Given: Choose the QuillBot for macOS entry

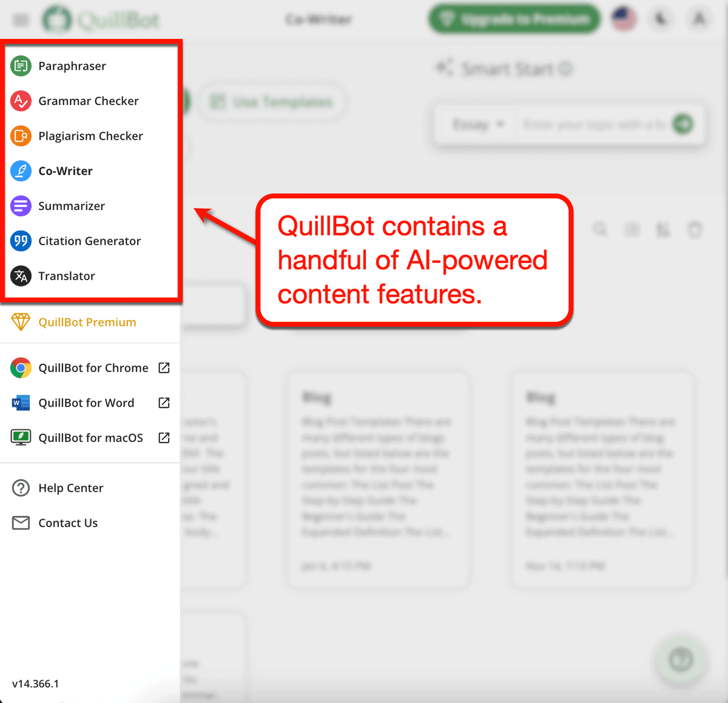Looking at the screenshot, I should click(90, 437).
